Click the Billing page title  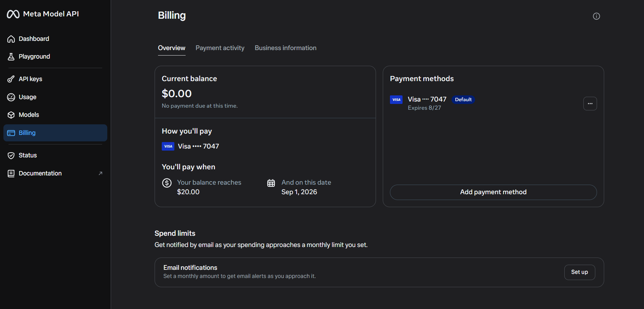click(x=172, y=15)
